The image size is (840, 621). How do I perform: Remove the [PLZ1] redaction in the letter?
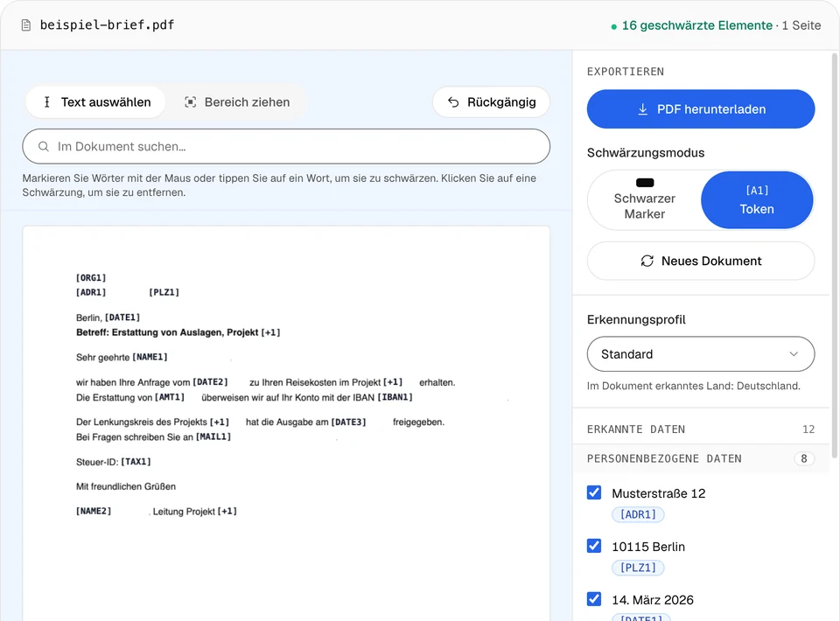coord(164,292)
